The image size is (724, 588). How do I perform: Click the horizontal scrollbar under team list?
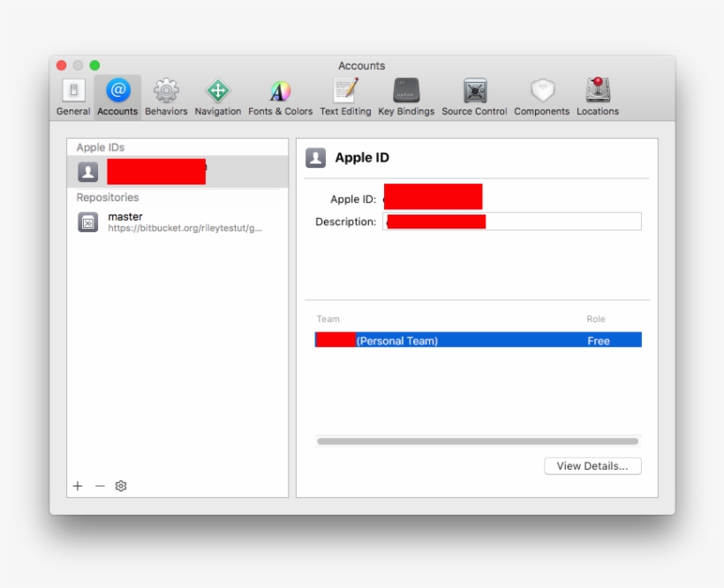coord(477,441)
